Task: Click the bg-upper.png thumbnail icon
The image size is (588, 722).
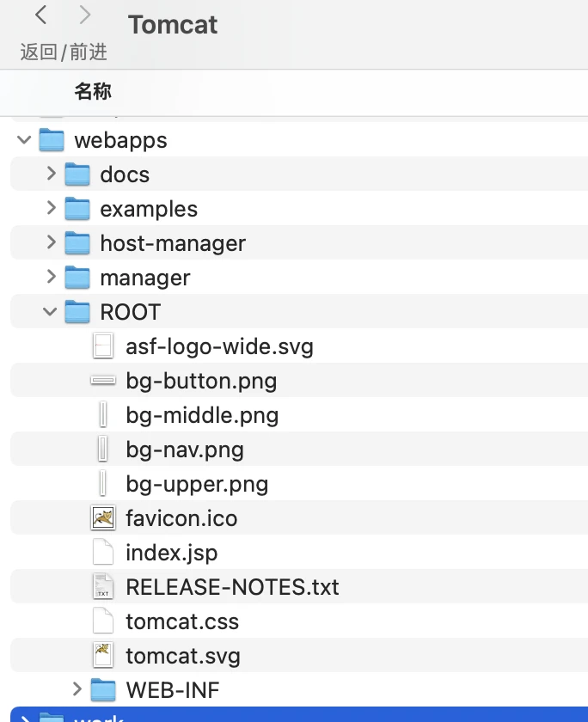Action: tap(103, 483)
